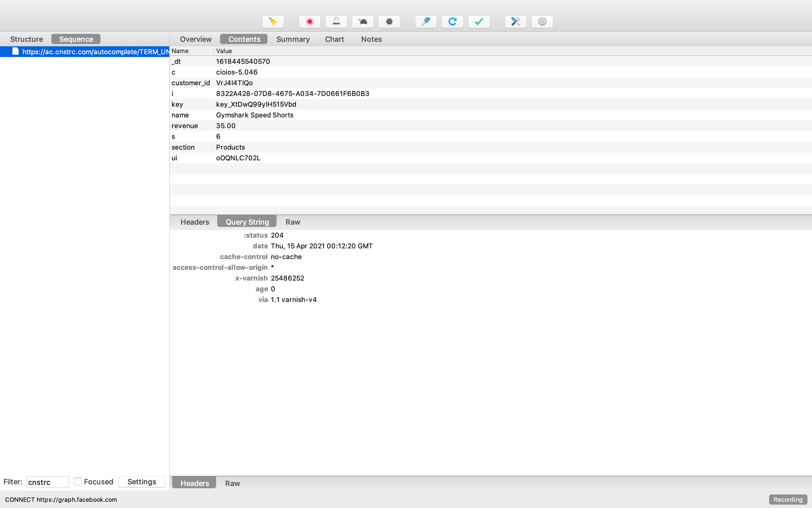
Task: Clear the current session with the broom icon
Action: (273, 21)
